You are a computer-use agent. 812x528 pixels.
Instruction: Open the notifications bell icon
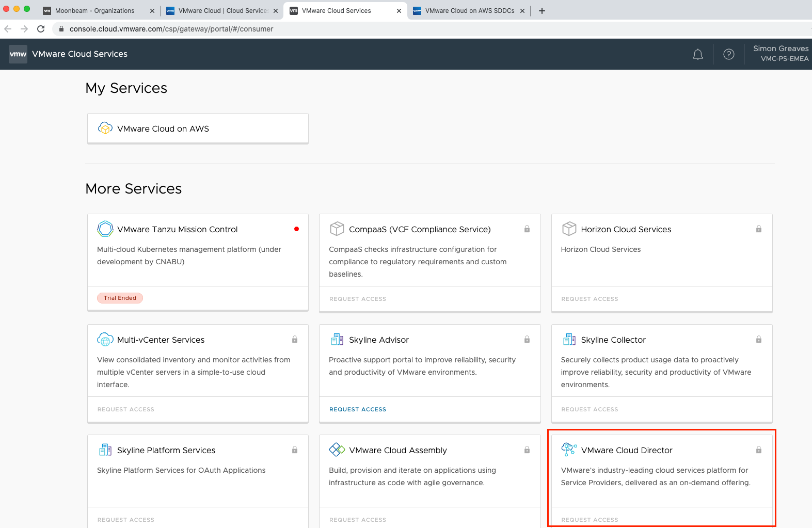(x=698, y=54)
